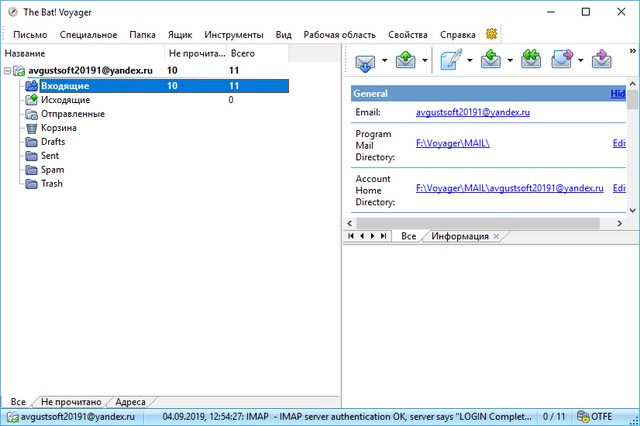Open dropdown arrow next to get mail icon
The height and width of the screenshot is (426, 640).
[x=384, y=62]
